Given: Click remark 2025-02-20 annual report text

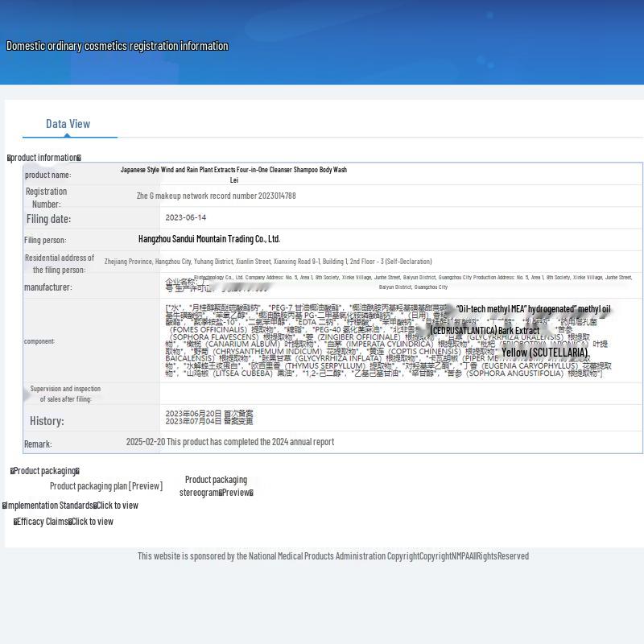Looking at the screenshot, I should [230, 442].
